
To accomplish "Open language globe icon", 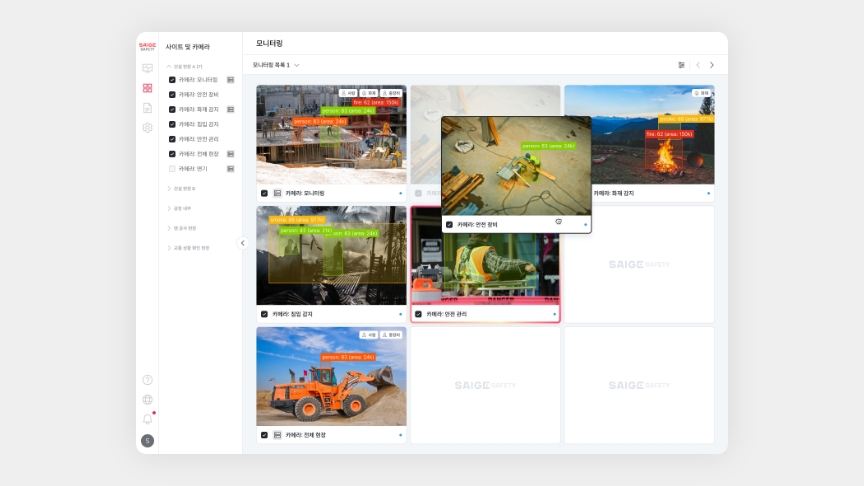I will 147,400.
